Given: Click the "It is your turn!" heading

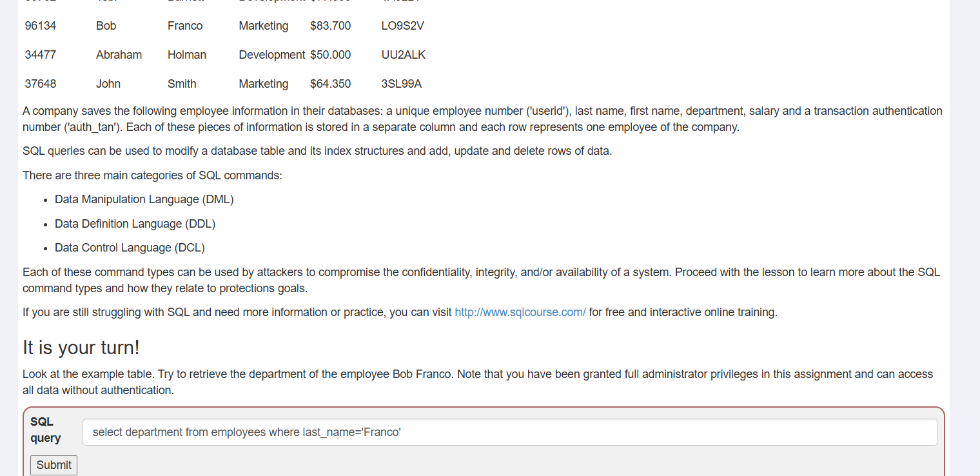Looking at the screenshot, I should point(81,348).
